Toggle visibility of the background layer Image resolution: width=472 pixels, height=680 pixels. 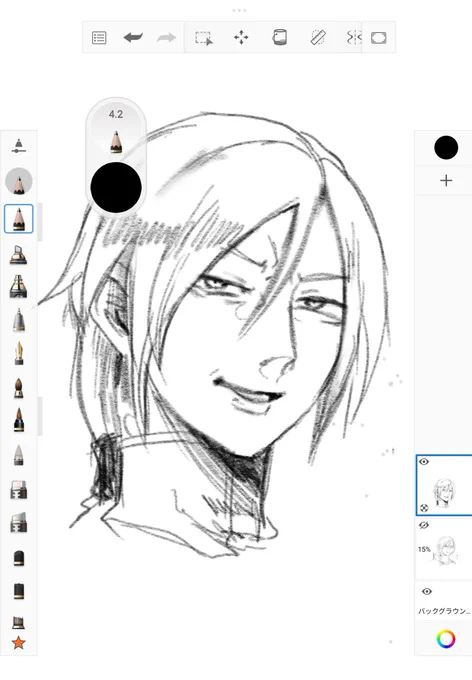click(427, 592)
